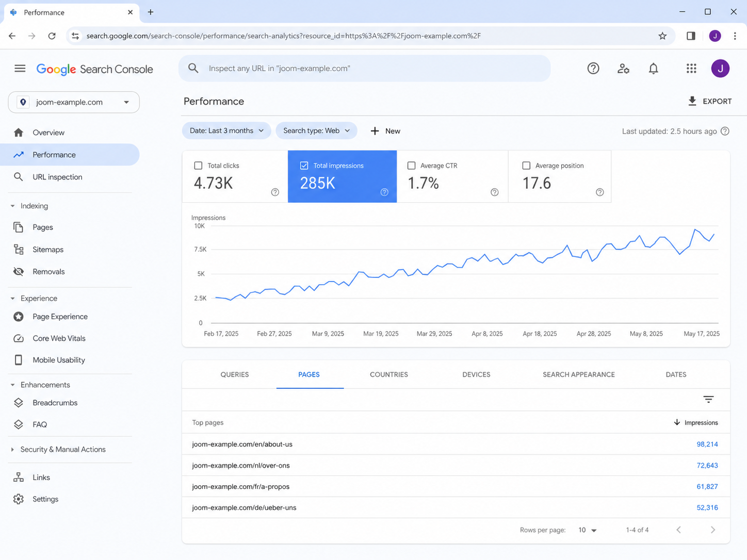747x560 pixels.
Task: Switch to the Devices tab
Action: pos(476,375)
